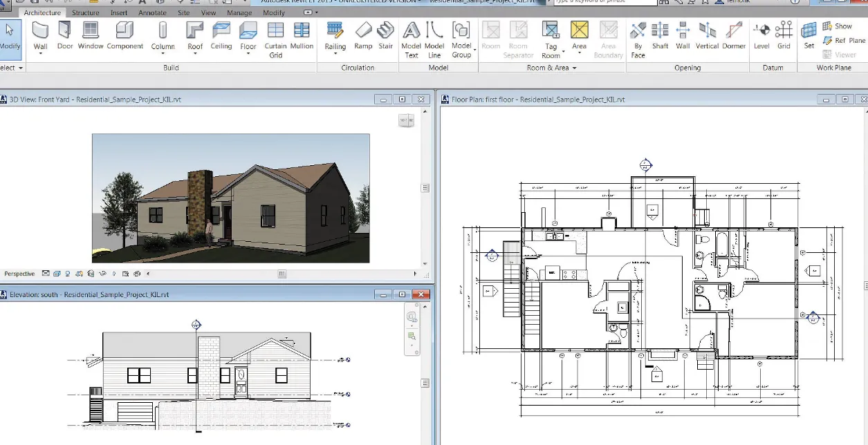The height and width of the screenshot is (445, 868).
Task: Choose the Railing tool
Action: coord(335,36)
